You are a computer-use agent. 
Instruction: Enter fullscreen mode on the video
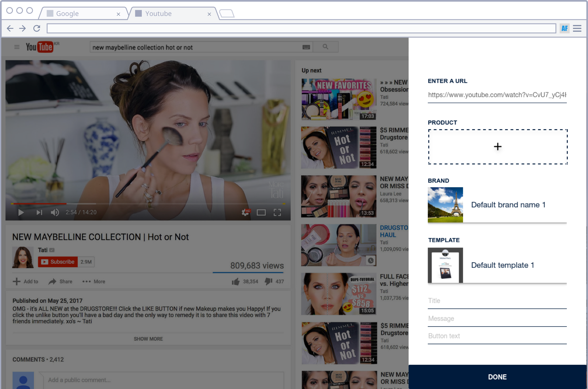(277, 212)
